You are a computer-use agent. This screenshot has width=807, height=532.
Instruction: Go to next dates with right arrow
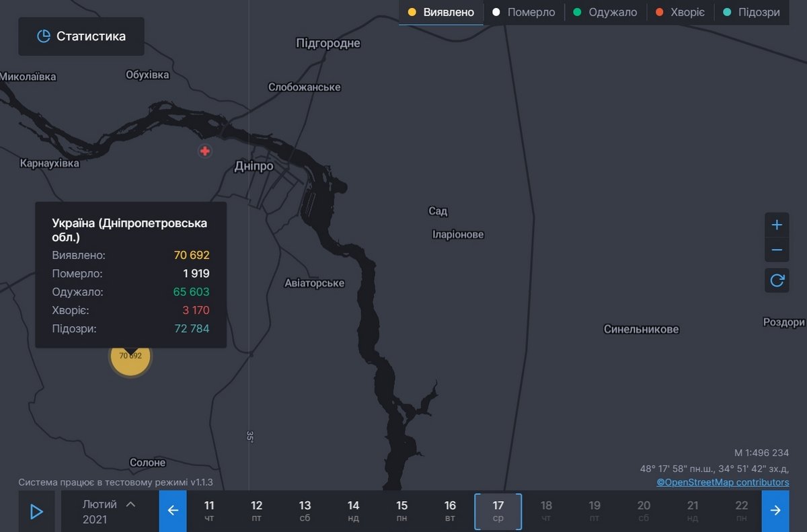coord(775,510)
